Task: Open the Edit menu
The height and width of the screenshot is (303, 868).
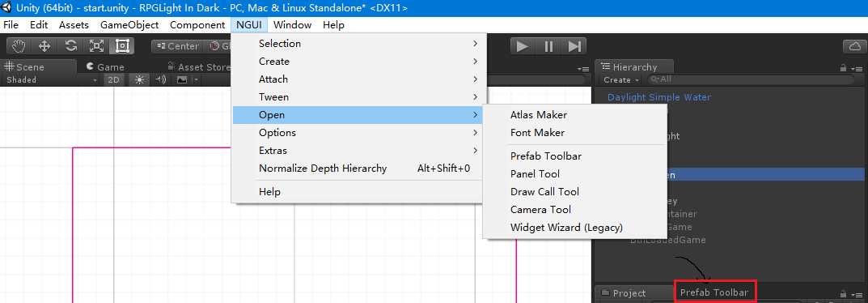Action: (x=39, y=25)
